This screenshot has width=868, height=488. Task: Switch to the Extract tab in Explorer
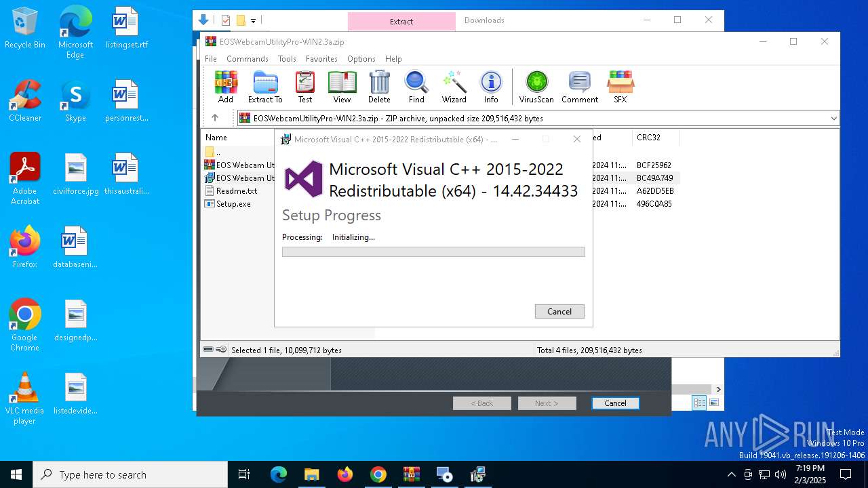[x=401, y=22]
